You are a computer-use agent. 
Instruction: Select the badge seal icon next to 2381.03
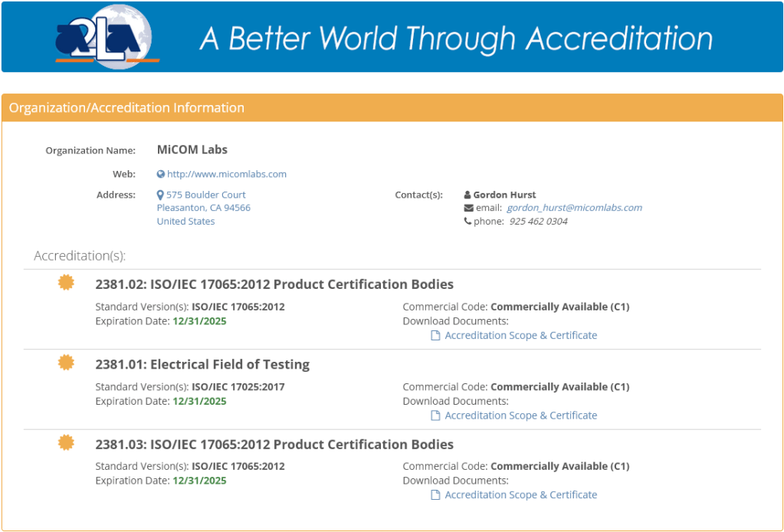66,442
